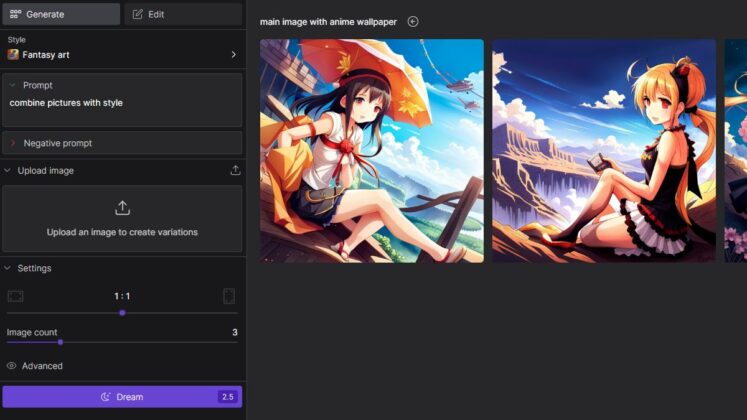Viewport: 747px width, 420px height.
Task: Switch to the Edit tab
Action: (x=183, y=14)
